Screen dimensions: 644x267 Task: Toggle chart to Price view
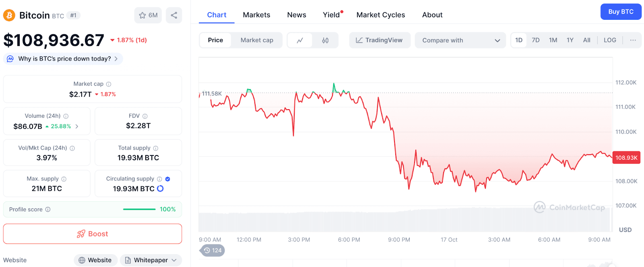click(215, 40)
